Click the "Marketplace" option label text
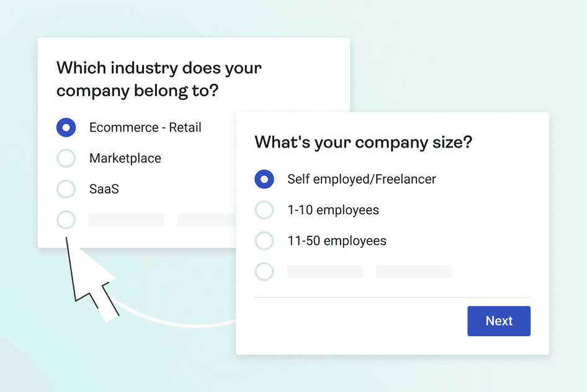The image size is (587, 392). [x=125, y=158]
